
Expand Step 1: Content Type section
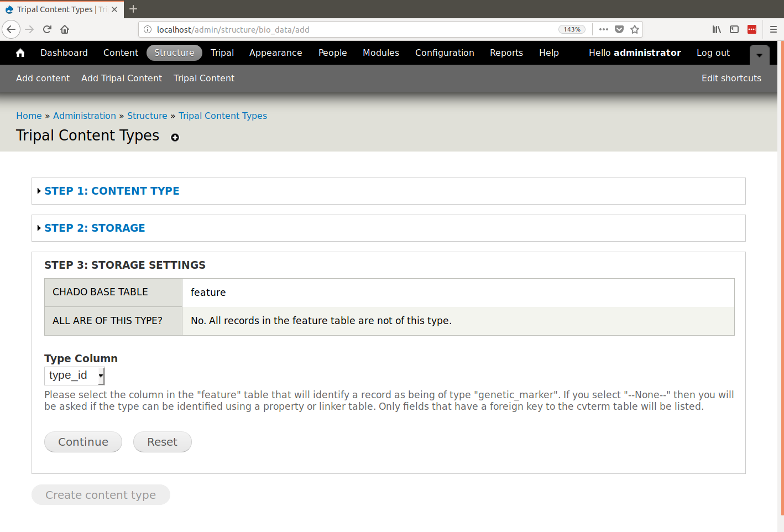click(112, 191)
